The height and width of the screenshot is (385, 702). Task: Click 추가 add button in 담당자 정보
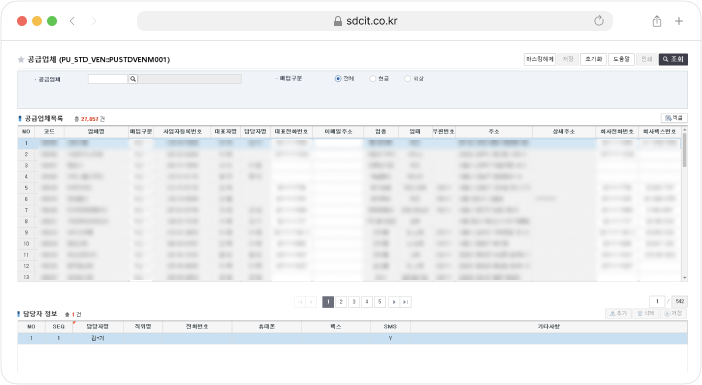pyautogui.click(x=618, y=313)
